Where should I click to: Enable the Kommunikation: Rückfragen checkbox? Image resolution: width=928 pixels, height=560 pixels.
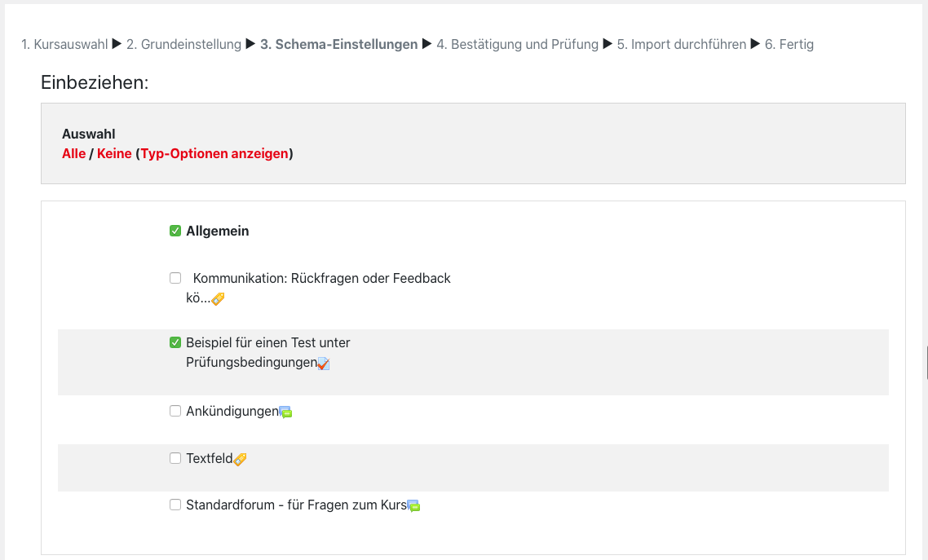click(175, 278)
